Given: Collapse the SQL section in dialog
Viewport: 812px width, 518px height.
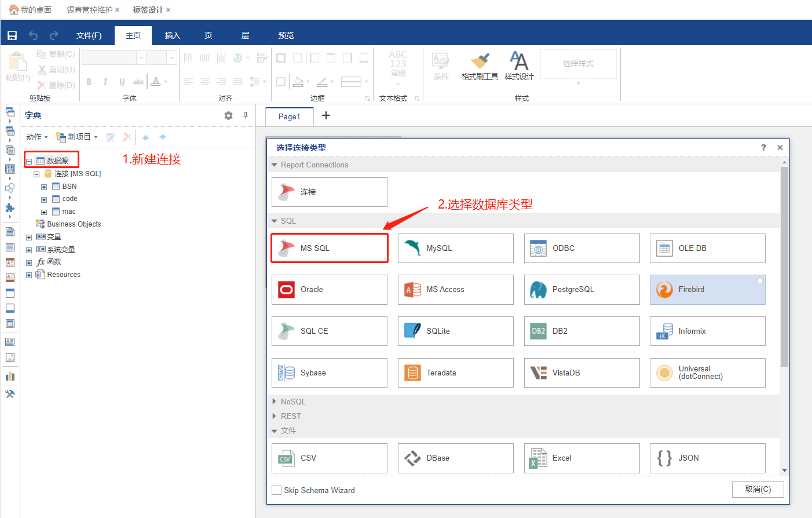Looking at the screenshot, I should coord(275,221).
